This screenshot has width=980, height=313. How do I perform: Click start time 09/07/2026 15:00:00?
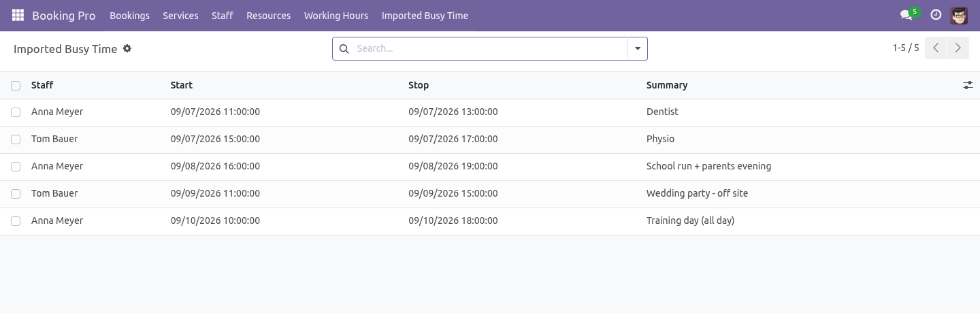215,139
